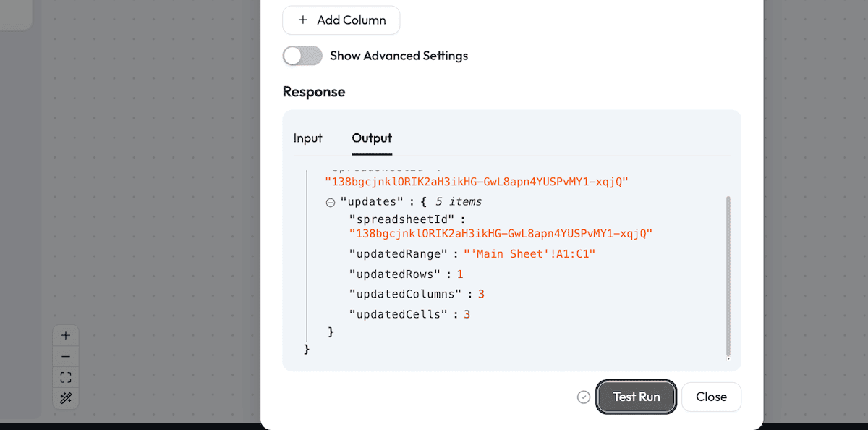The height and width of the screenshot is (430, 868).
Task: Click the "updatedRows" key
Action: point(395,274)
